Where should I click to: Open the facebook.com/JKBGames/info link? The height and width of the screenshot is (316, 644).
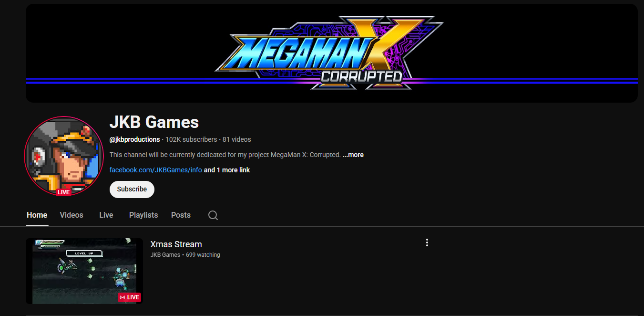[x=156, y=170]
